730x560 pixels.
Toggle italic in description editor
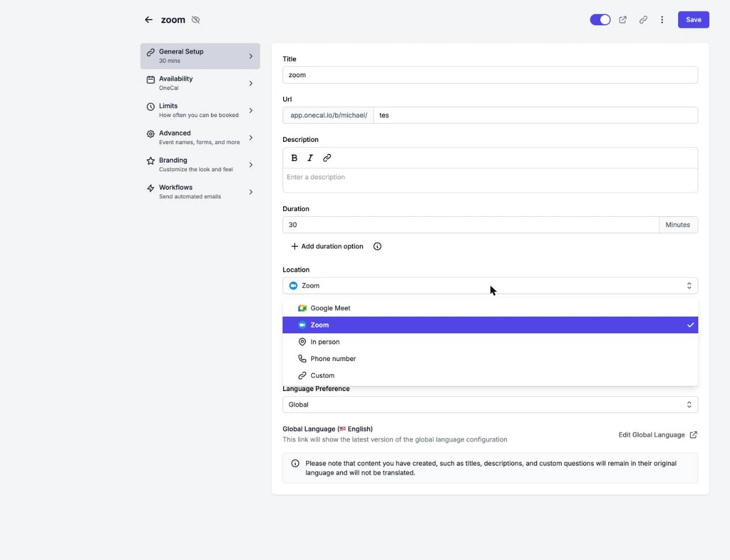coord(310,158)
